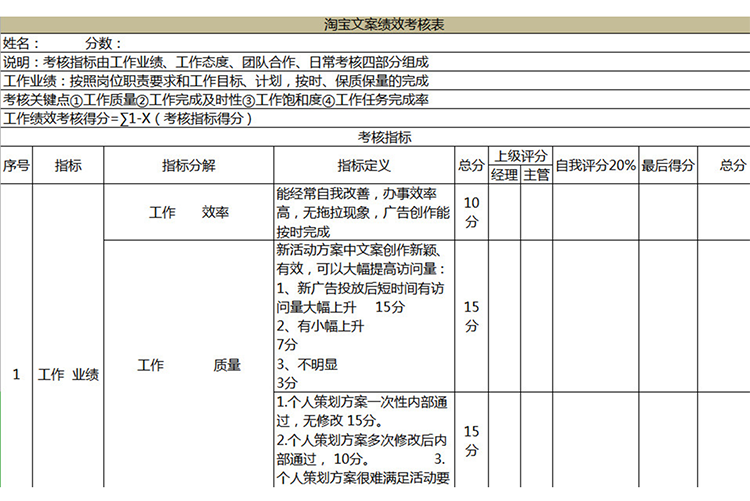Image resolution: width=750 pixels, height=501 pixels.
Task: Select the 15分 cell beside 个人策划方案 definition
Action: (x=471, y=440)
